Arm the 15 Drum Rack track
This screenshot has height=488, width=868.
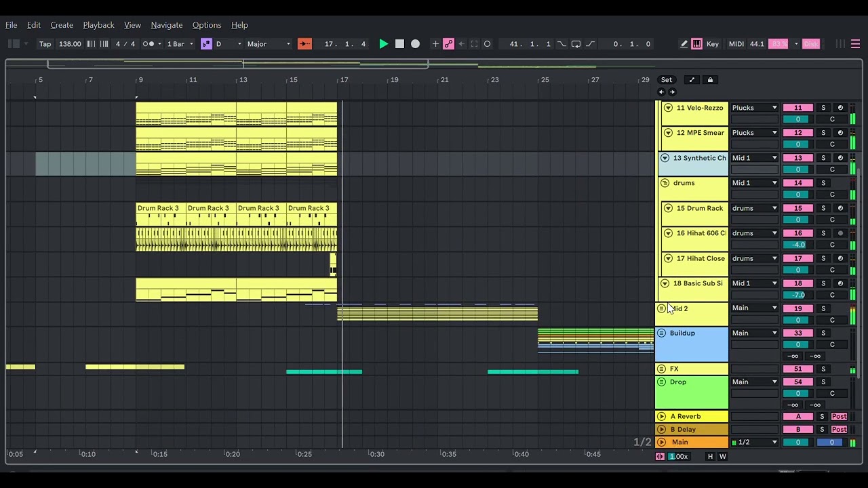[840, 208]
